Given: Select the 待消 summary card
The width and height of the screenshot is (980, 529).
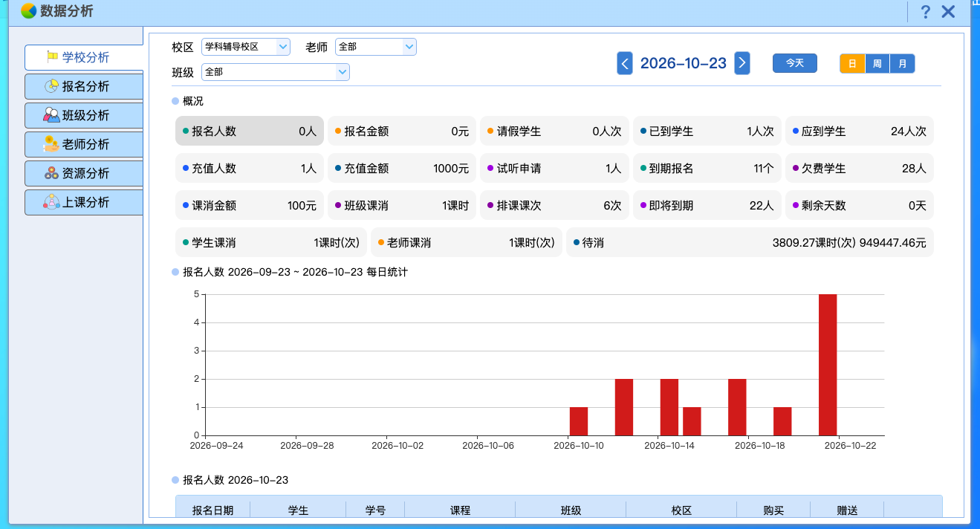Looking at the screenshot, I should 750,242.
